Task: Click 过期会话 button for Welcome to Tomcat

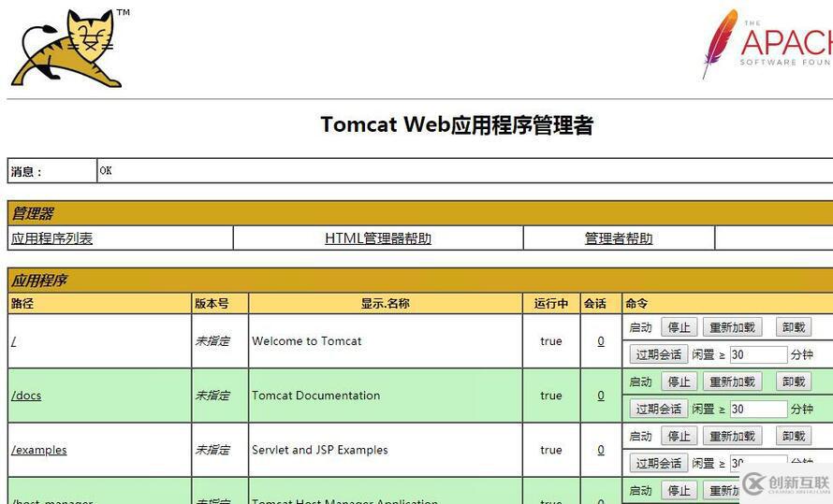Action: (659, 354)
